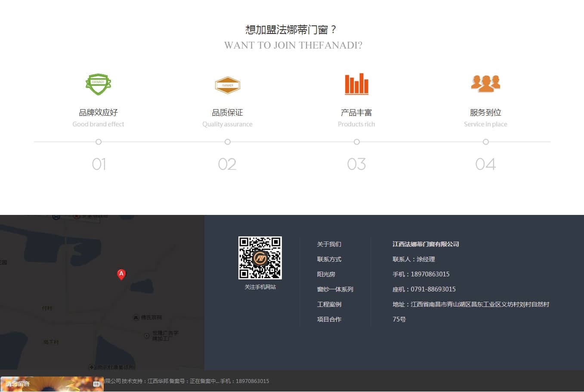Click the 服务到位 heading text
The width and height of the screenshot is (584, 392).
tap(485, 113)
